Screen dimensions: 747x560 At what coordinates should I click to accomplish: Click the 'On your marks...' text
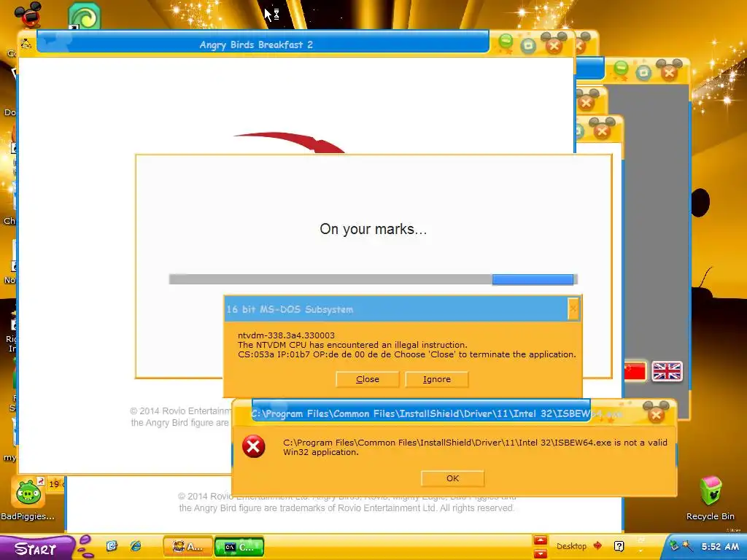pos(373,229)
